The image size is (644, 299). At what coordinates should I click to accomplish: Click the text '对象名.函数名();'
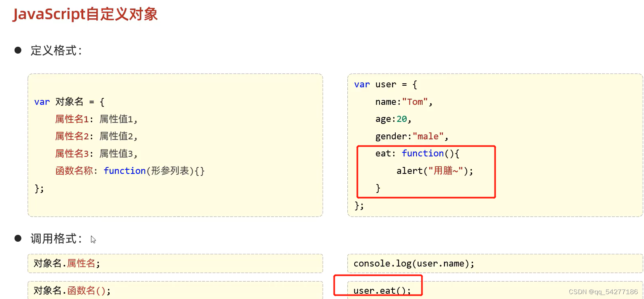(72, 290)
